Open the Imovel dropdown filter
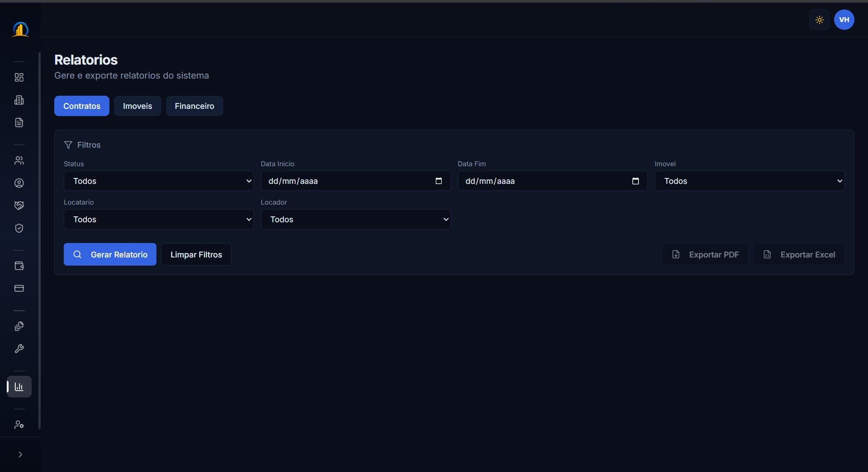Image resolution: width=868 pixels, height=472 pixels. tap(749, 181)
